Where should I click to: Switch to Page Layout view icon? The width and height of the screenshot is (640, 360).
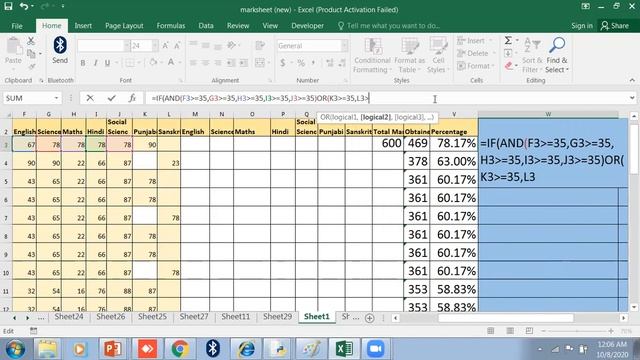pos(510,331)
